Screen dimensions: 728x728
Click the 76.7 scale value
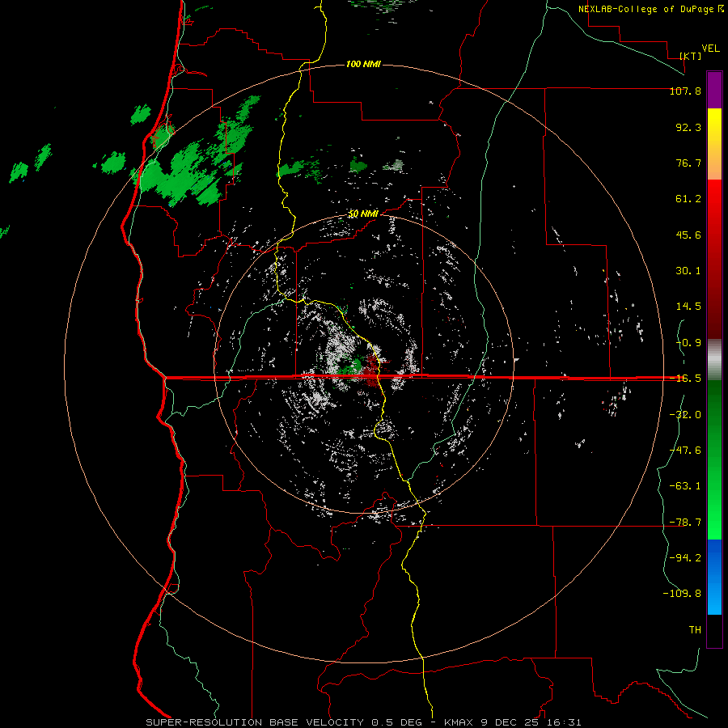click(688, 163)
